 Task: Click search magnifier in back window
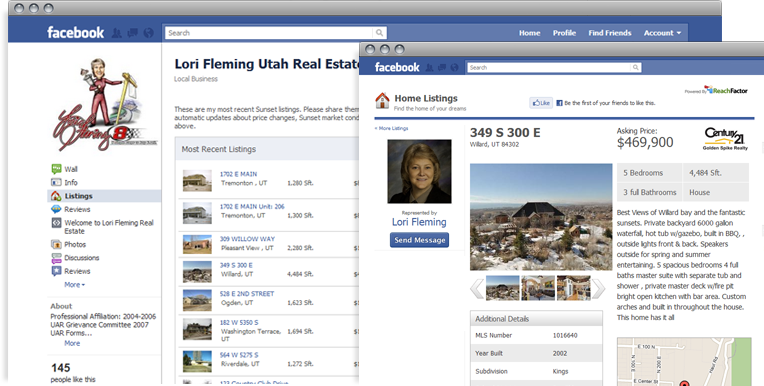pos(379,33)
